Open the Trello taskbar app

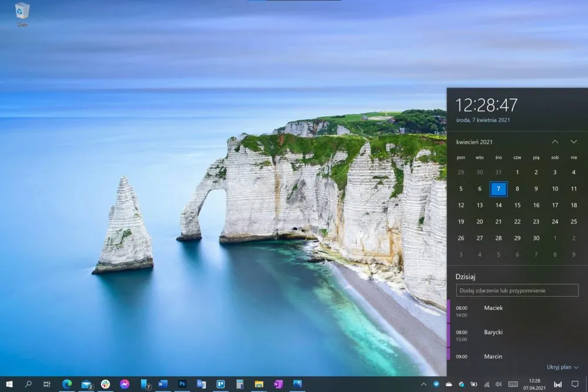click(220, 384)
